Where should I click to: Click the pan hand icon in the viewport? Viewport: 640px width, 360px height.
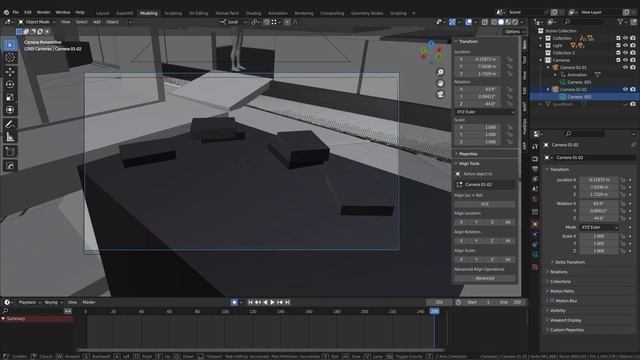point(440,83)
